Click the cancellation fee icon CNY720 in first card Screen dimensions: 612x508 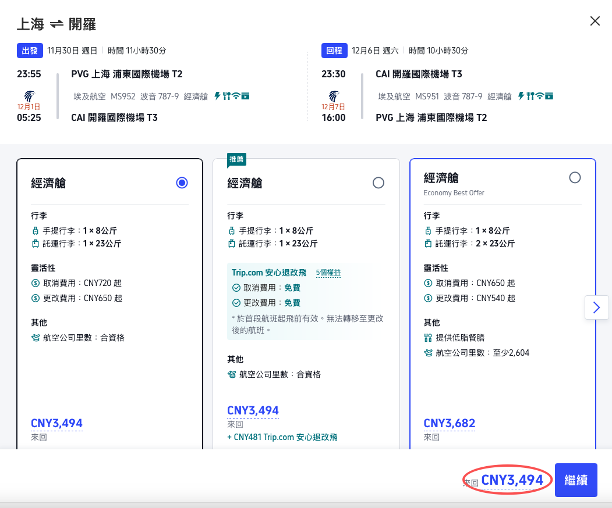pyautogui.click(x=35, y=283)
